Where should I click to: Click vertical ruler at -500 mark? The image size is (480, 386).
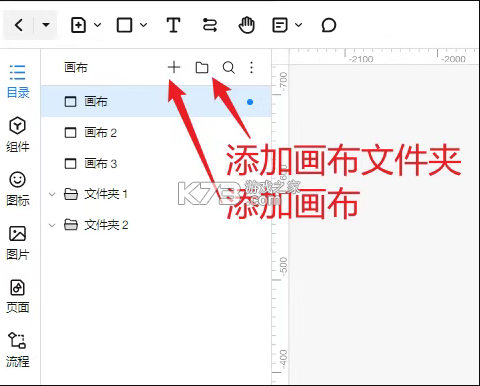(283, 265)
